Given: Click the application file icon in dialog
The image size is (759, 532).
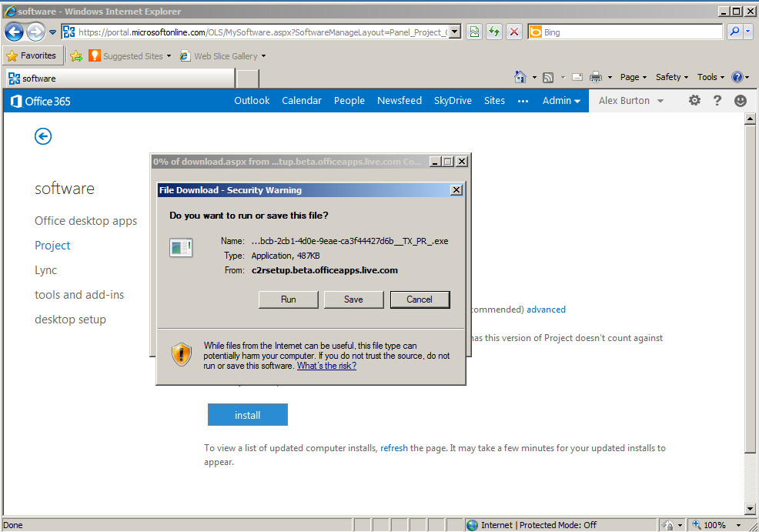Looking at the screenshot, I should click(x=181, y=247).
